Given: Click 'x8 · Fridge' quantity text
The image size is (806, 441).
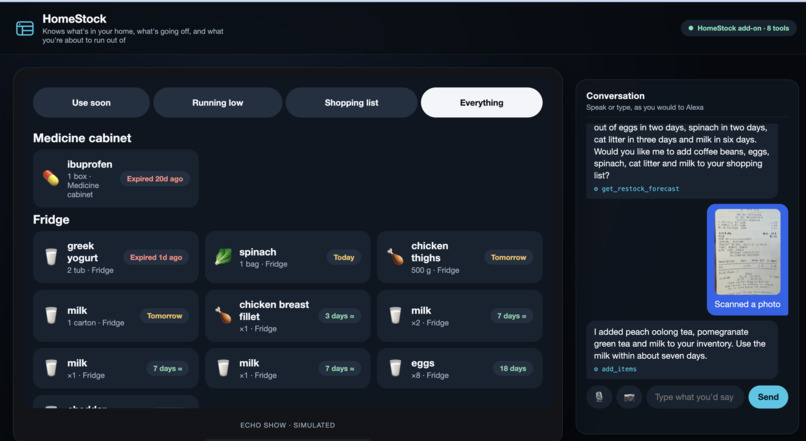Looking at the screenshot, I should tap(430, 375).
